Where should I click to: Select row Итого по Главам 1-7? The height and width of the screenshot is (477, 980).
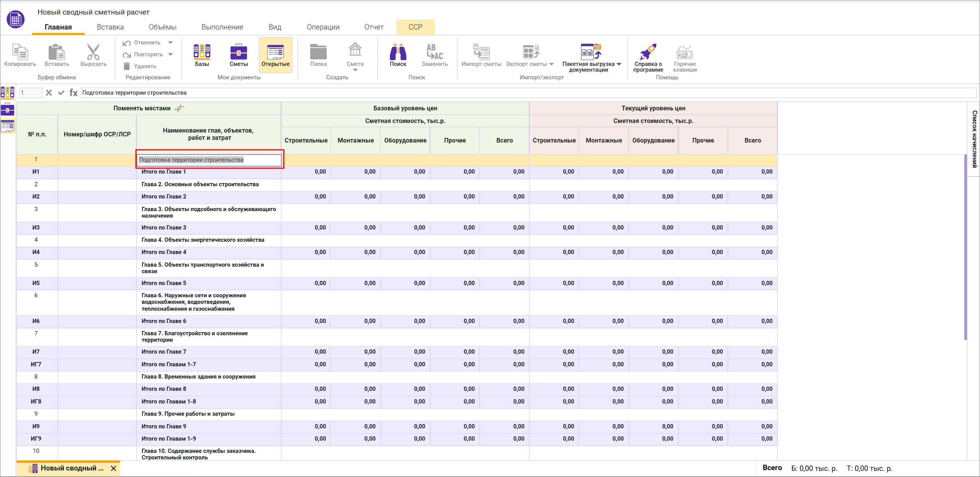[397, 365]
